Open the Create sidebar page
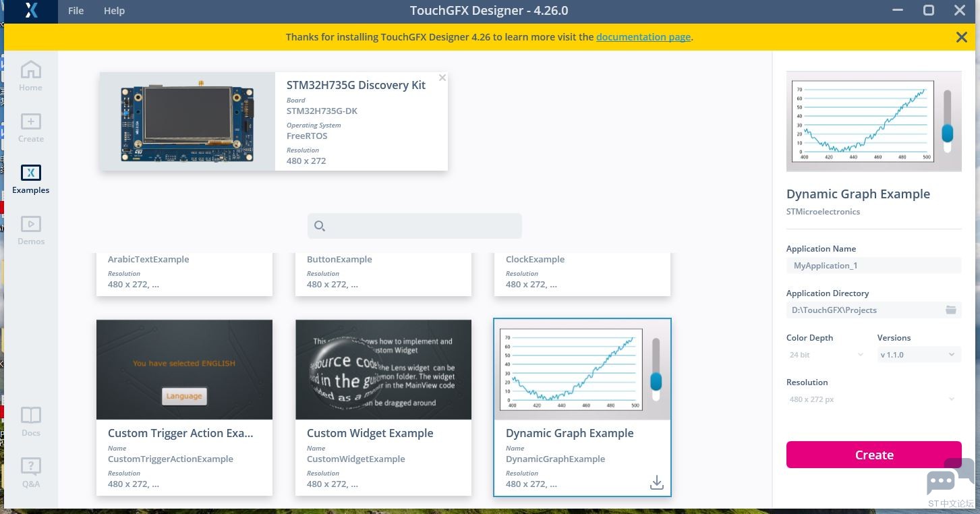980x514 pixels. (30, 127)
